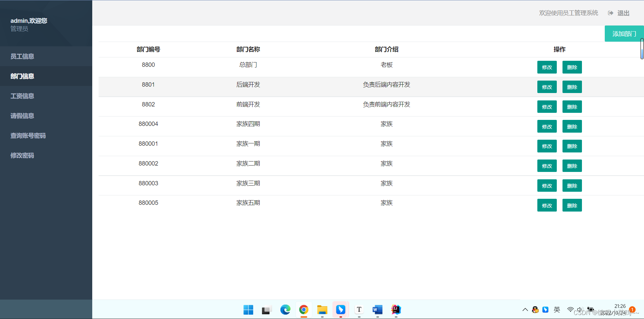Select the cell 负责前端内容开发
The height and width of the screenshot is (319, 644).
386,104
